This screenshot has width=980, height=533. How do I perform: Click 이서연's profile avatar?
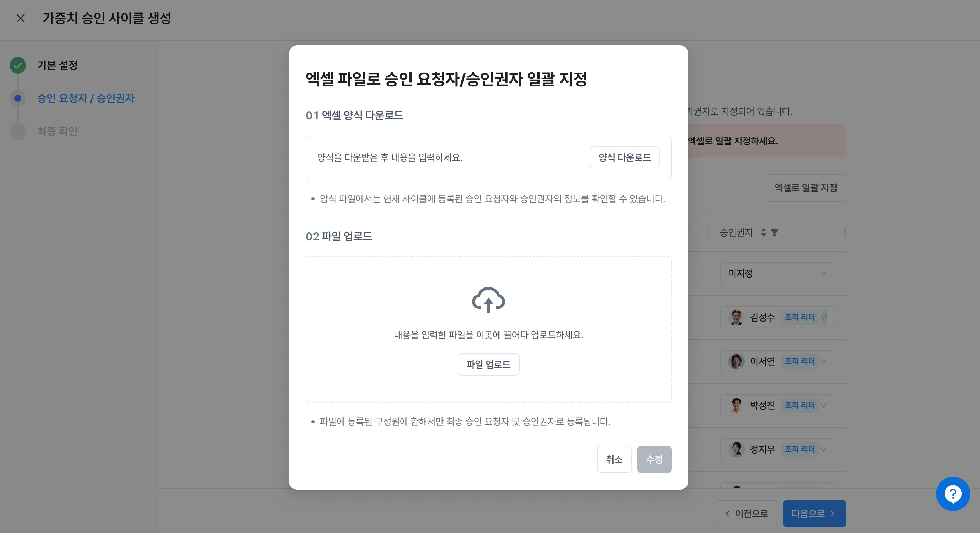[x=736, y=361]
